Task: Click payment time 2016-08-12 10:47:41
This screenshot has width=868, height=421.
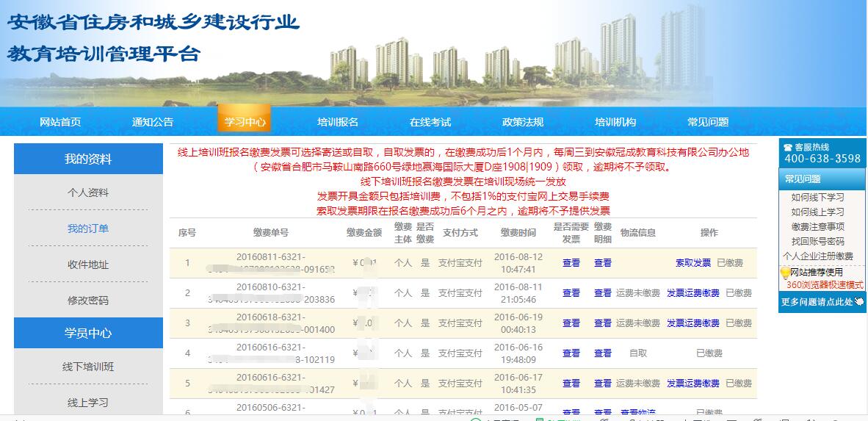Action: click(x=518, y=263)
